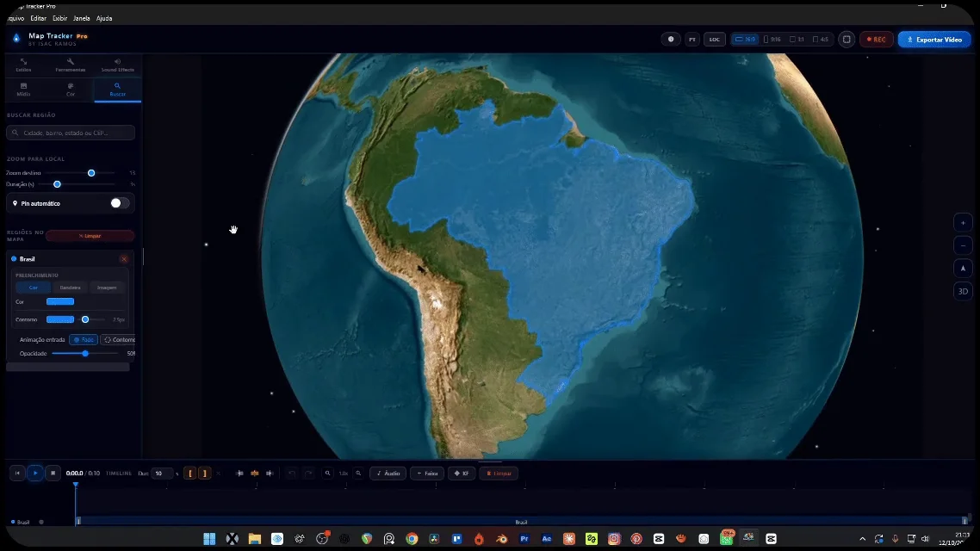Viewport: 980px width, 551px height.
Task: Set out-point with right bracket button
Action: 204,474
